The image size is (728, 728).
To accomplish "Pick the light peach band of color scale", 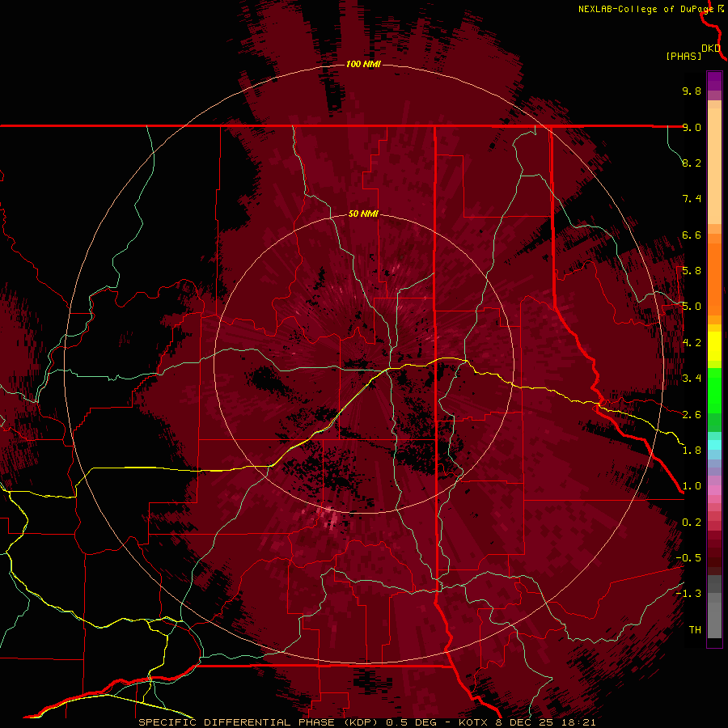I will (714, 167).
